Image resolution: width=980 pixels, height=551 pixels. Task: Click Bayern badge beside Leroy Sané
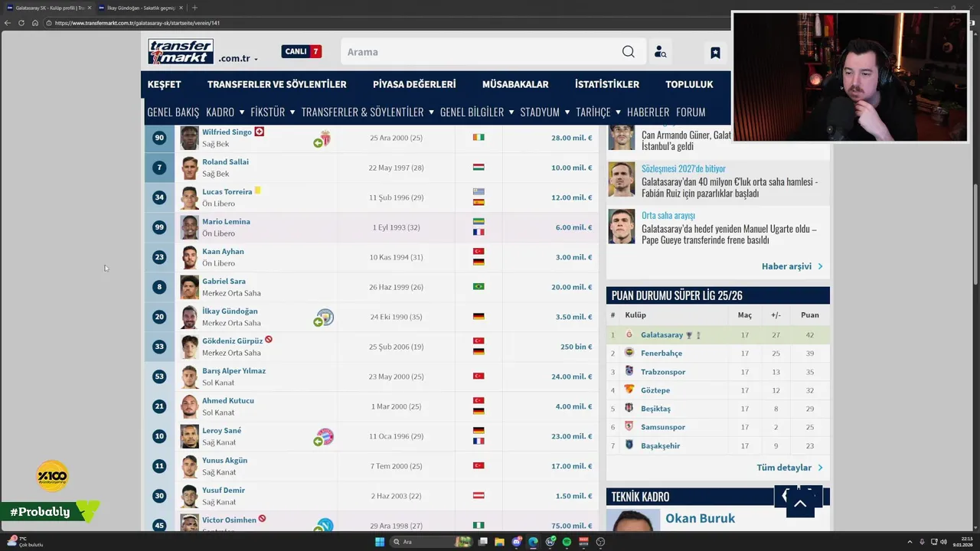coord(325,436)
